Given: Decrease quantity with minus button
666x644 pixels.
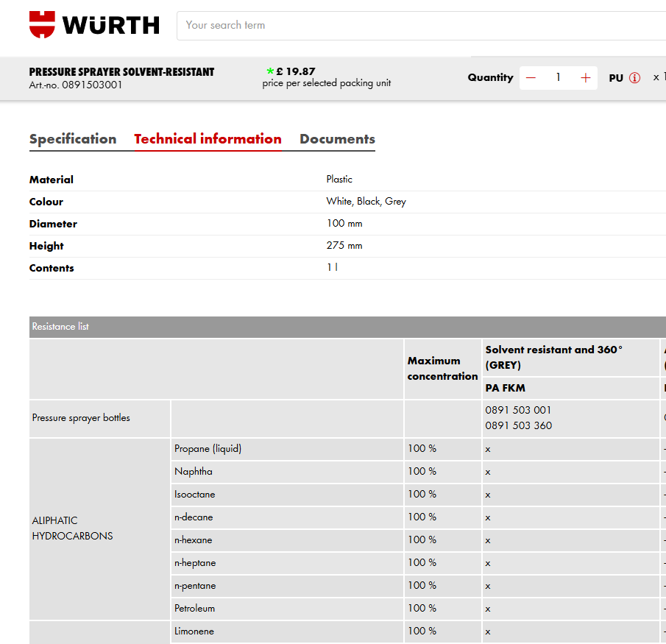Looking at the screenshot, I should tap(531, 78).
